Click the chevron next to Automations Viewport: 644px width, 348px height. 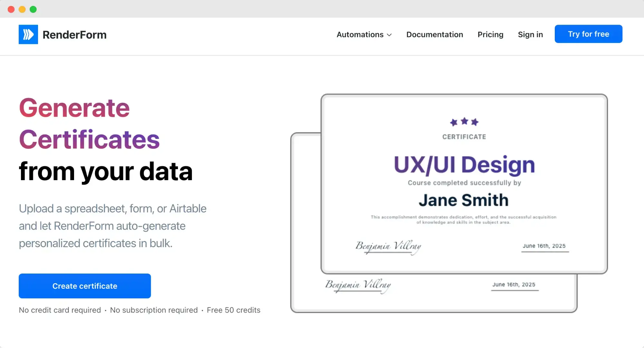point(389,35)
